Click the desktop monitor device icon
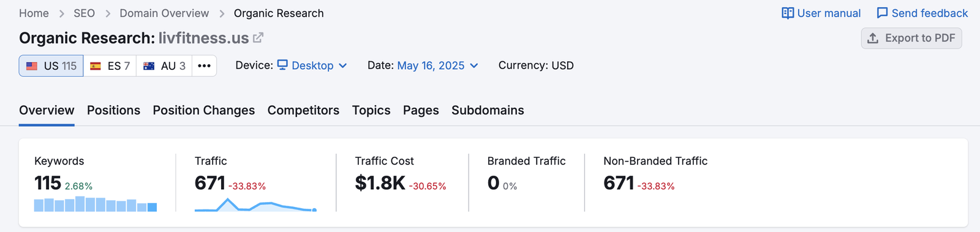The width and height of the screenshot is (980, 232). [x=282, y=65]
